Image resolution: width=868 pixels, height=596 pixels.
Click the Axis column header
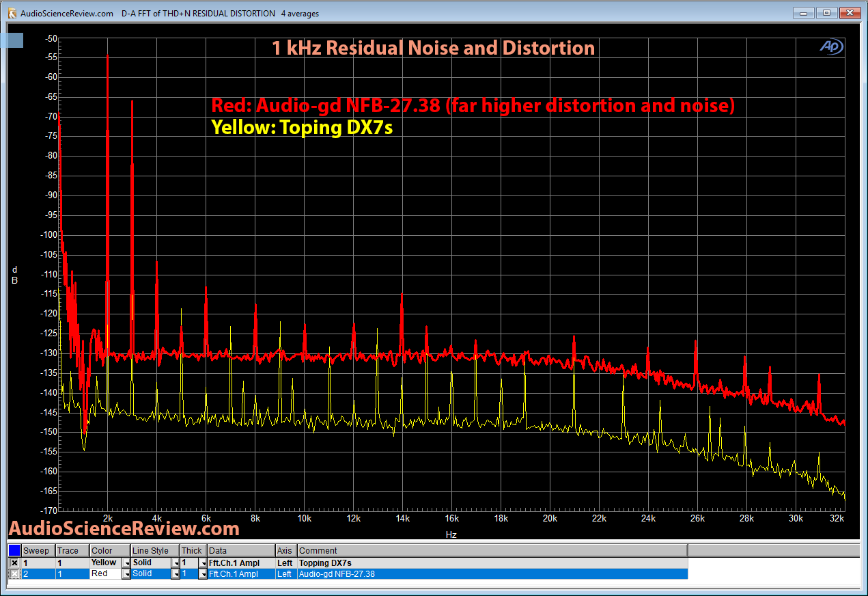pyautogui.click(x=286, y=550)
